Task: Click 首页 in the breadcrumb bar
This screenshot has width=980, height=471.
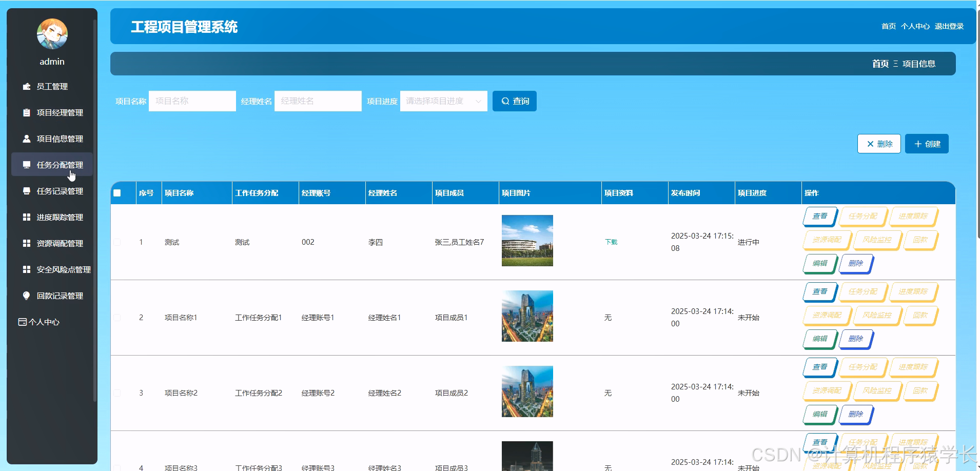Action: (880, 64)
